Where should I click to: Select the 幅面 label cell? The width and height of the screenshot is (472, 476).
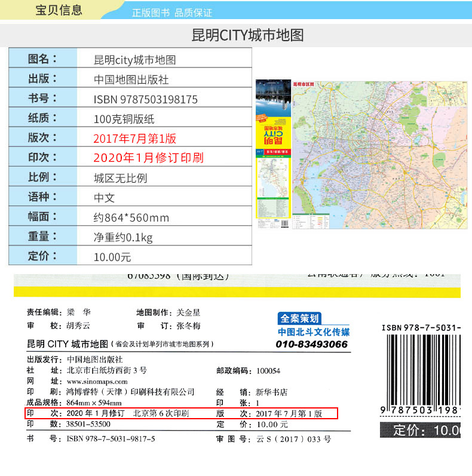(43, 216)
